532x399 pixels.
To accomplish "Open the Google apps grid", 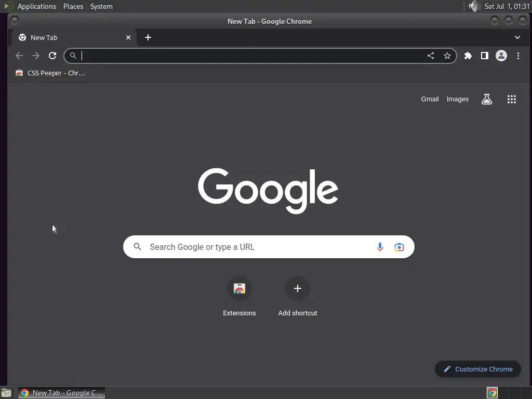I will [512, 99].
